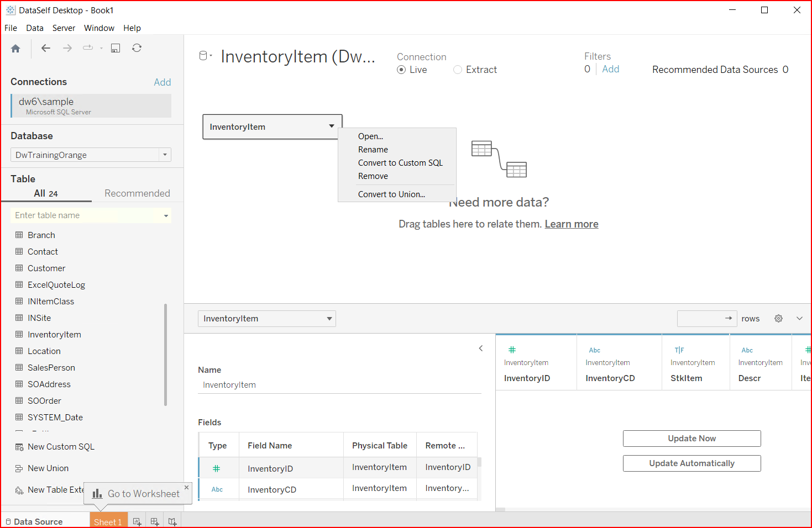Follow the Learn more link
Viewport: 812px width, 528px height.
click(x=572, y=224)
